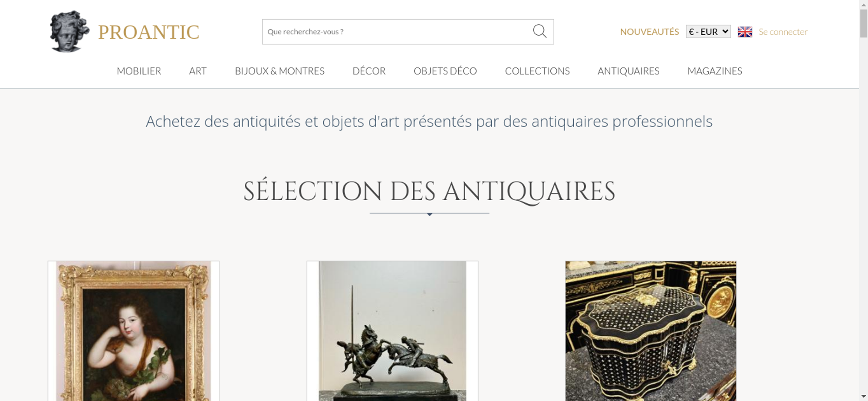Switch language via the UK flag icon
The image size is (868, 401).
745,32
